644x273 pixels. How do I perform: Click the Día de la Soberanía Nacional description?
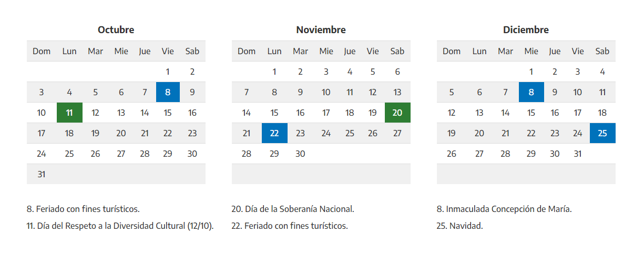point(293,209)
